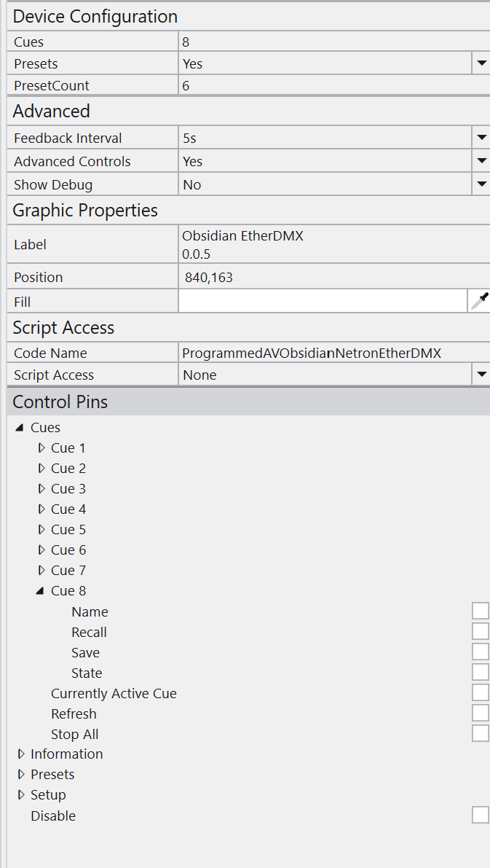Check the Stop All control pin

(x=481, y=733)
